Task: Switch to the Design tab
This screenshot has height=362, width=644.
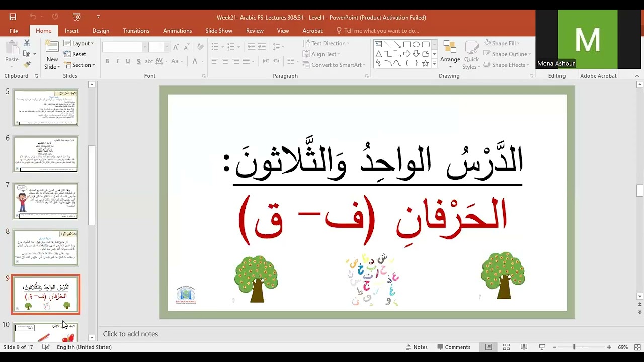Action: (x=101, y=31)
